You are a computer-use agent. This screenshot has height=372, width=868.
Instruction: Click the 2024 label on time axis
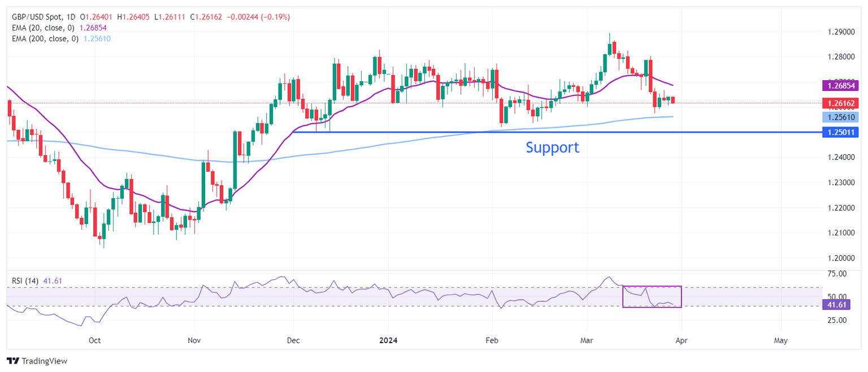coord(389,340)
